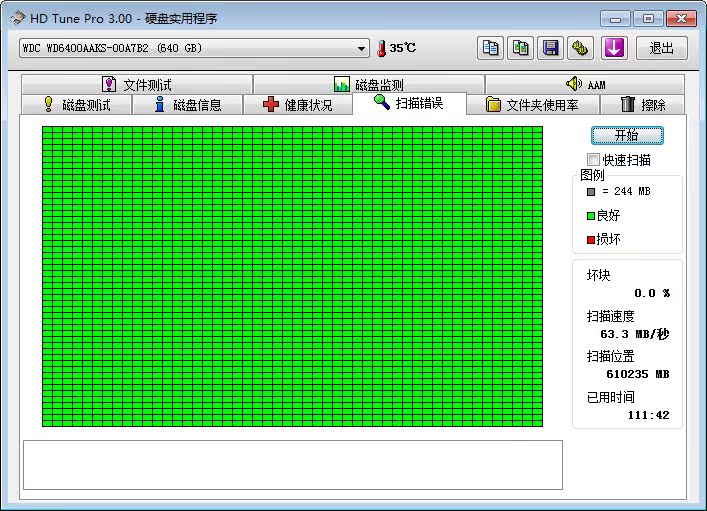Click the 0.0 % bad blocks value

(652, 293)
